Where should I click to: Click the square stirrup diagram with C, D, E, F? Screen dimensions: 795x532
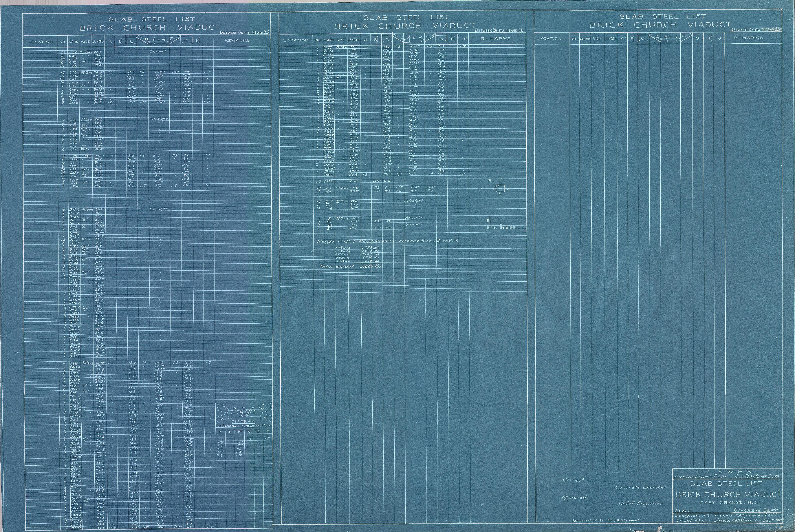tap(500, 188)
